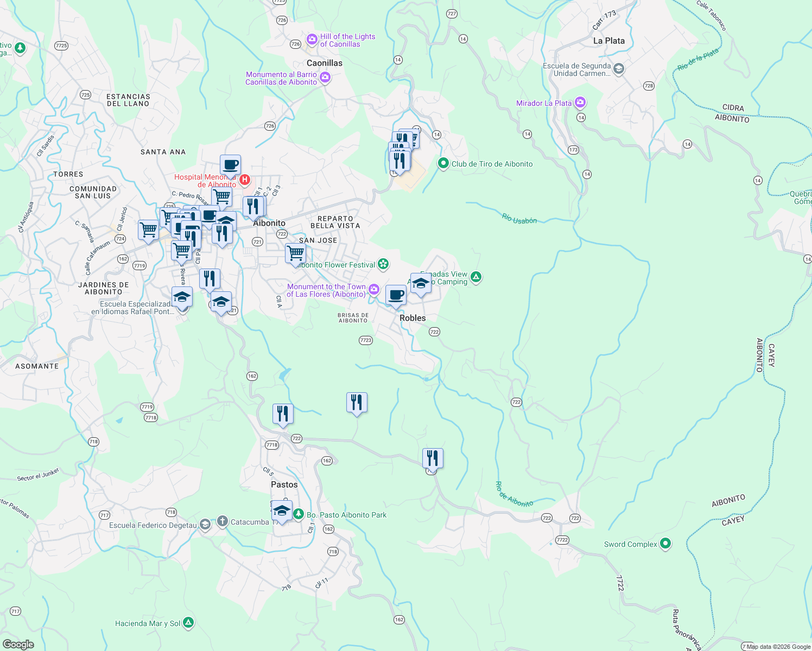Click the Robles place label
The width and height of the screenshot is (812, 651).
(413, 318)
